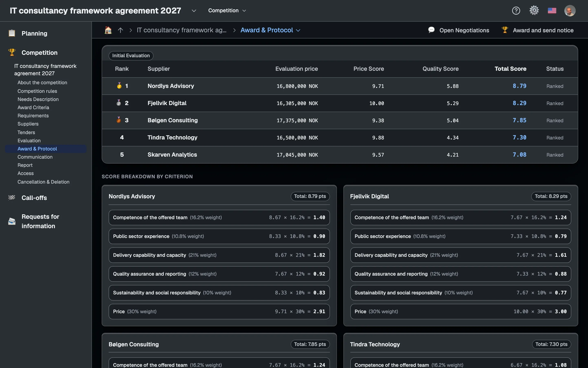Open the Evaluation page
The height and width of the screenshot is (368, 588).
pyautogui.click(x=29, y=141)
